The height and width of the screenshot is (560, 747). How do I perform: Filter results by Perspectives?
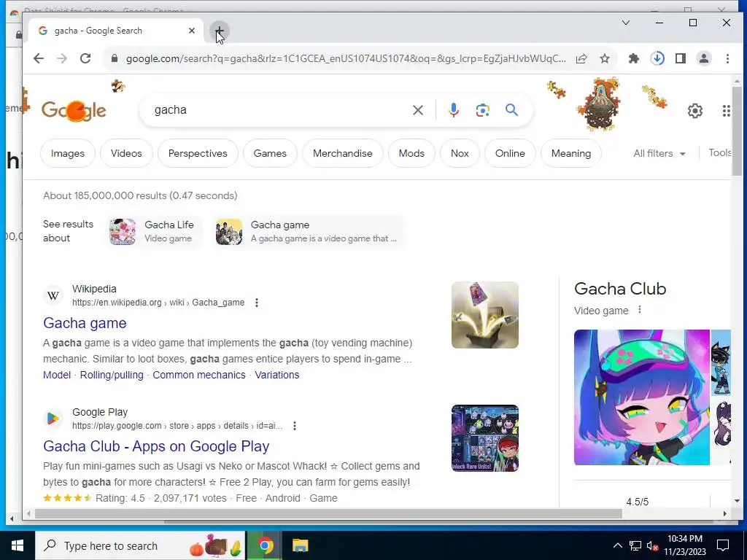(x=198, y=153)
